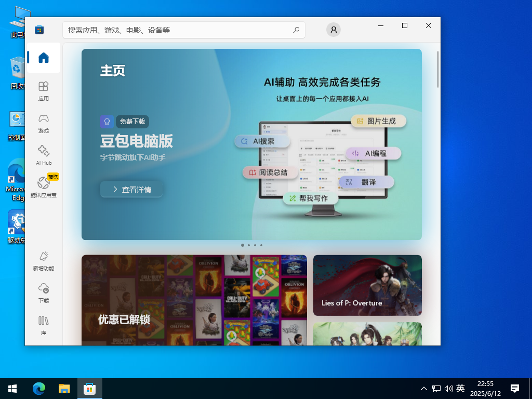Expand the hidden system tray icons
Image resolution: width=532 pixels, height=399 pixels.
[424, 389]
